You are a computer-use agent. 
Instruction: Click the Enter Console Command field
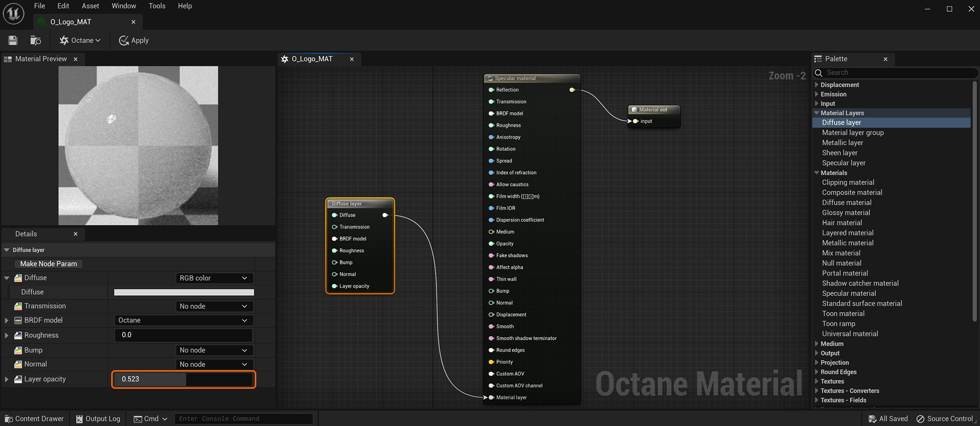tap(244, 419)
